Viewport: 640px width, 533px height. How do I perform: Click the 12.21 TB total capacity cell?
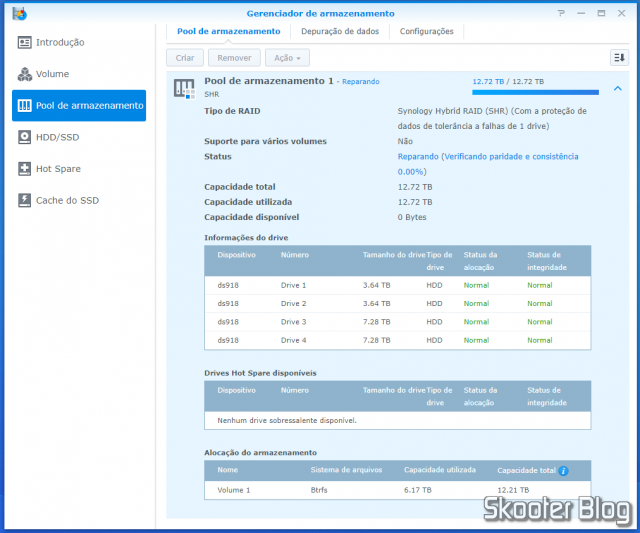pos(513,490)
